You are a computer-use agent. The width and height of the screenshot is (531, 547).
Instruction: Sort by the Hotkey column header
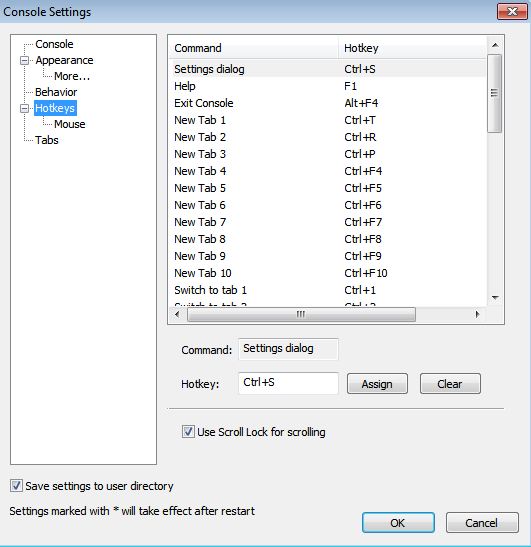click(412, 48)
